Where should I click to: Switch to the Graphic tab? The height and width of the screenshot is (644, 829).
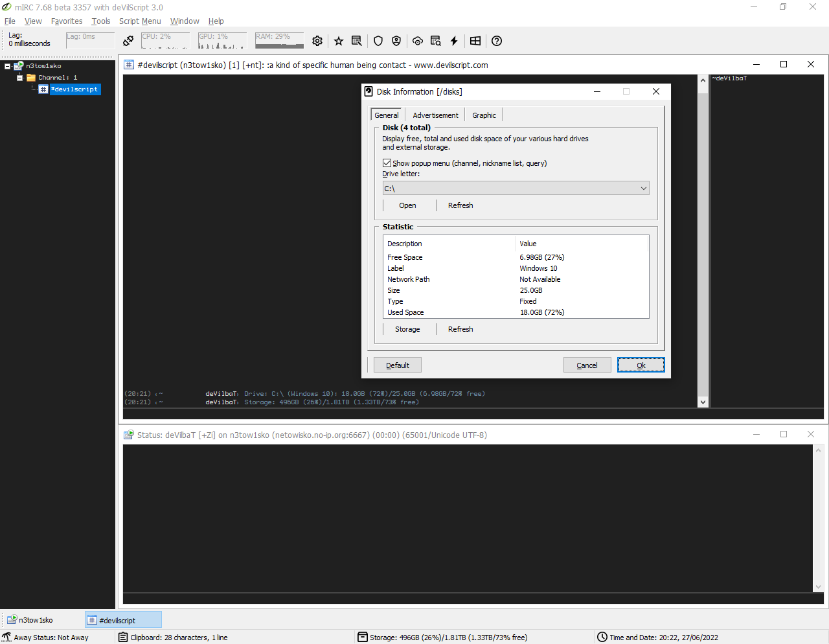coord(484,115)
